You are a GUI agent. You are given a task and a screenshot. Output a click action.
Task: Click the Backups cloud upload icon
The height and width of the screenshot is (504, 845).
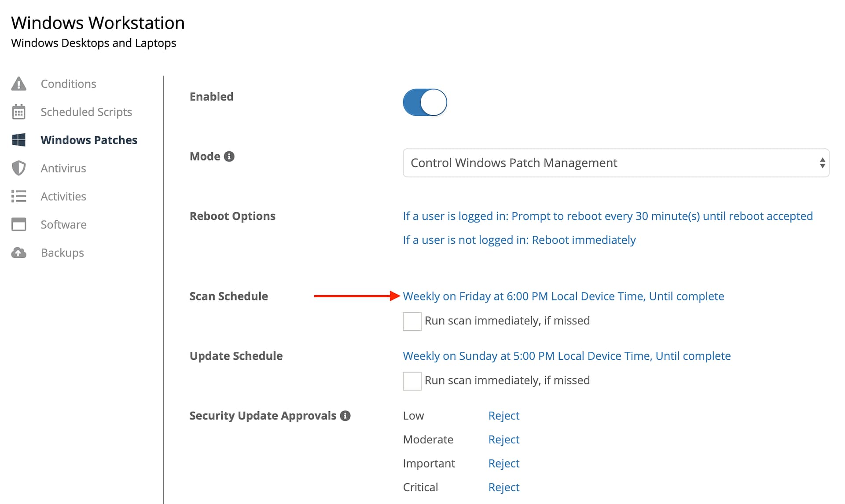click(x=18, y=252)
